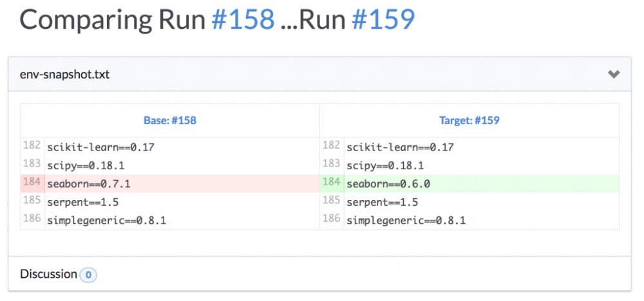Click the Discussion count badge showing 0
The width and height of the screenshot is (644, 301).
pos(88,275)
